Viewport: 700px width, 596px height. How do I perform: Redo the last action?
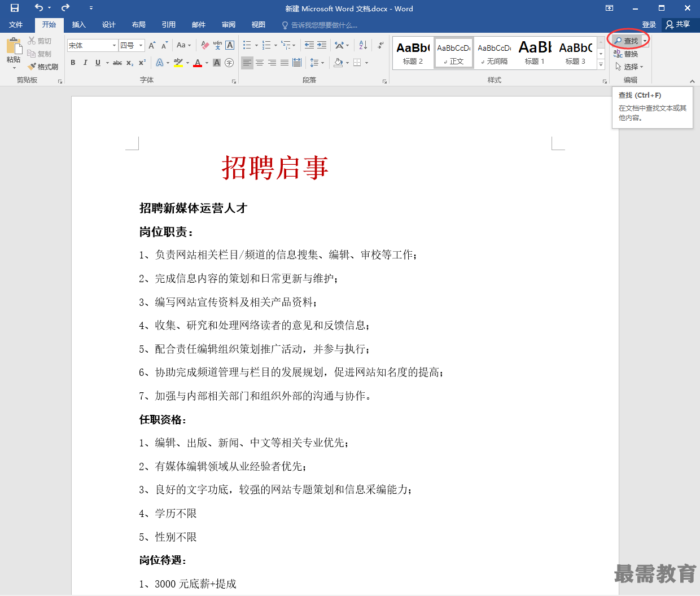[65, 8]
